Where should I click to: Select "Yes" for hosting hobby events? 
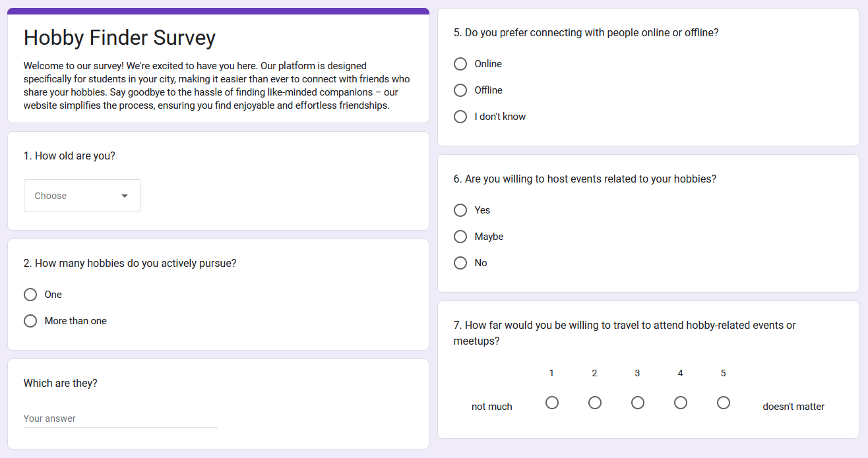(x=460, y=210)
